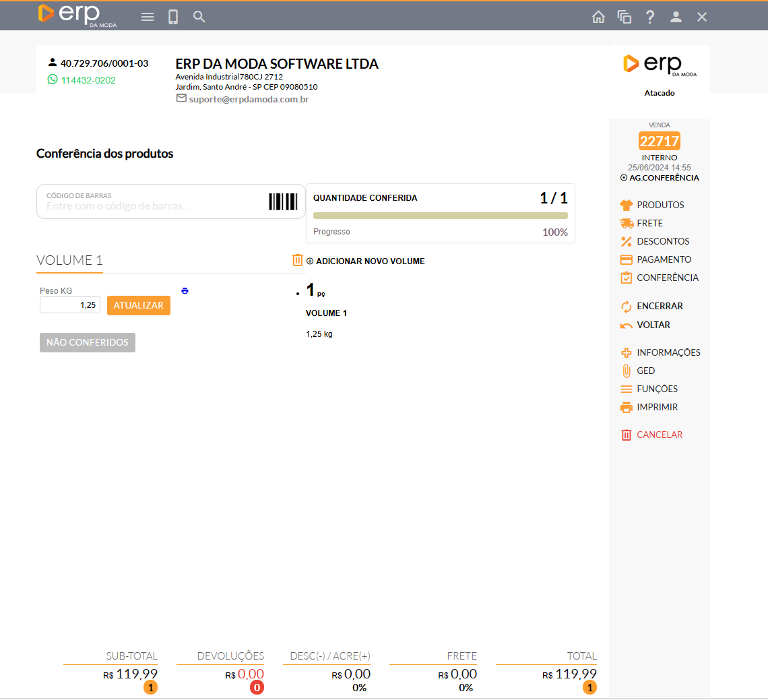Open the user profile icon
Screen dimensions: 768x700
pyautogui.click(x=676, y=17)
